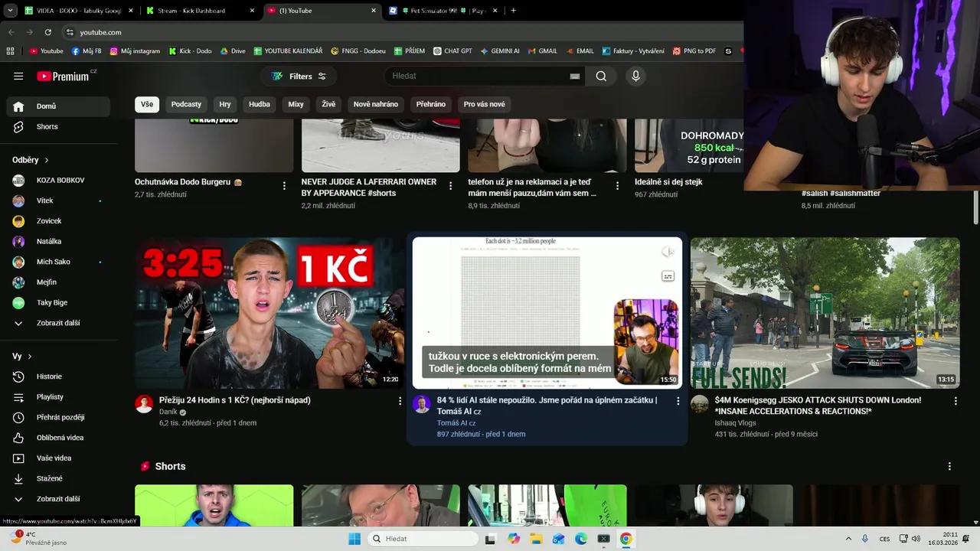This screenshot has width=980, height=551.
Task: Open Stažené in the sidebar
Action: (x=58, y=478)
